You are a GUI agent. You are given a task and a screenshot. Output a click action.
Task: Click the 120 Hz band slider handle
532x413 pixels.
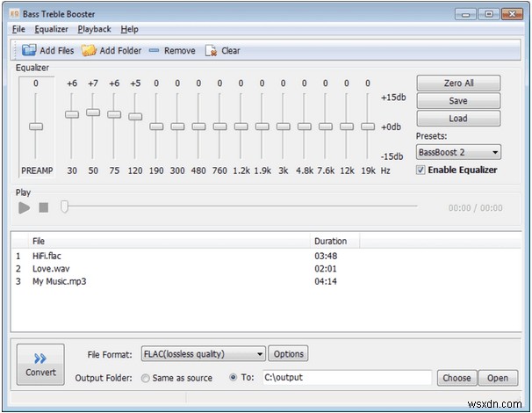(135, 117)
